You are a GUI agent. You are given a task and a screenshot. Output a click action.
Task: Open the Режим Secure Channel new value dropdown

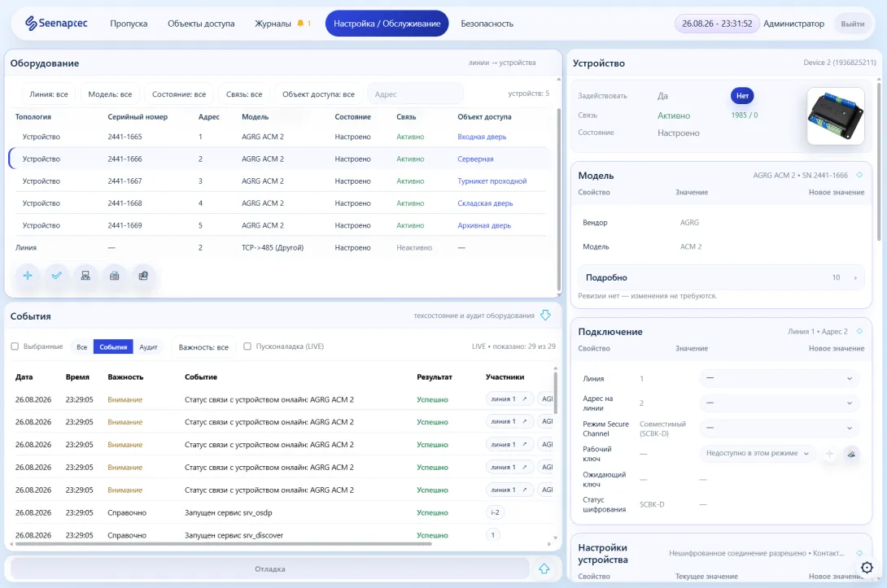pos(779,428)
